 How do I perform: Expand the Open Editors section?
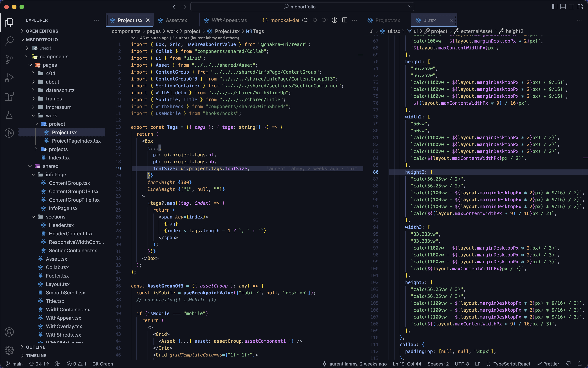pos(42,31)
